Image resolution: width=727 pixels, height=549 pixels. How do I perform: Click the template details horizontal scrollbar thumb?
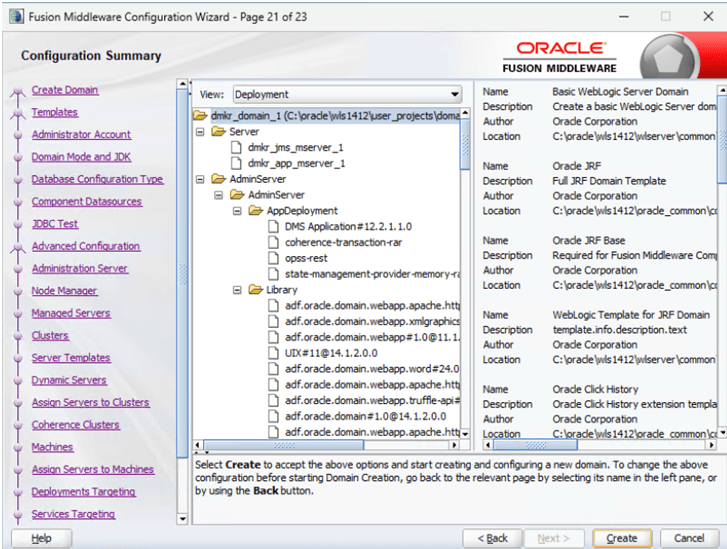click(x=535, y=445)
